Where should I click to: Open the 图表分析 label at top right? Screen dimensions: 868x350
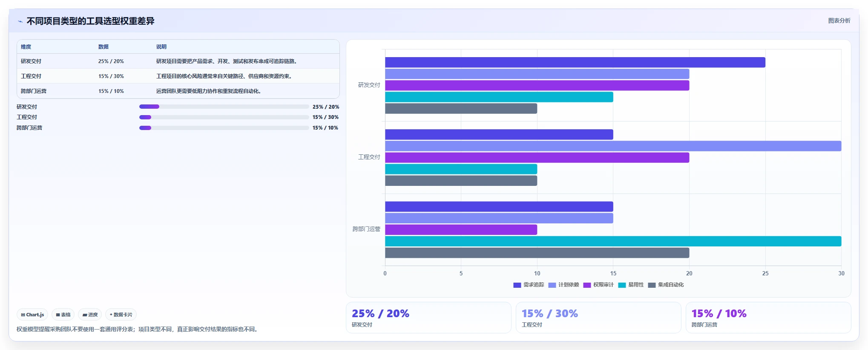click(x=839, y=20)
